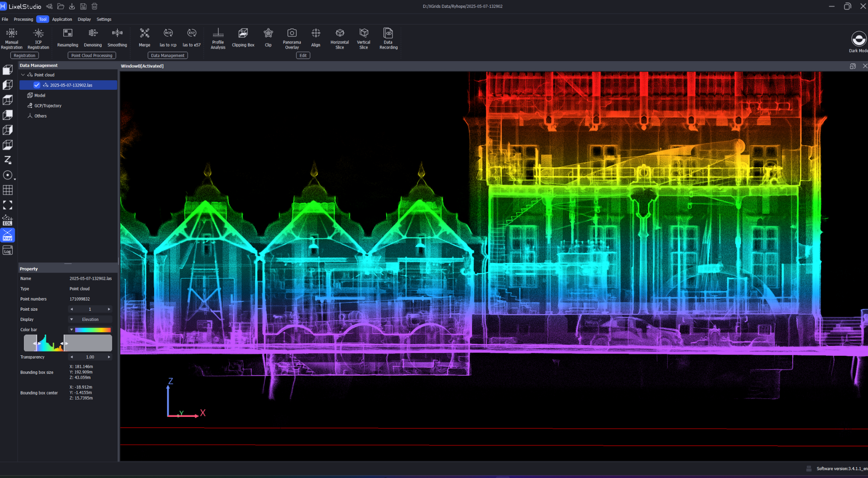Toggle the Xray display mode
The width and height of the screenshot is (868, 478).
pos(8,235)
